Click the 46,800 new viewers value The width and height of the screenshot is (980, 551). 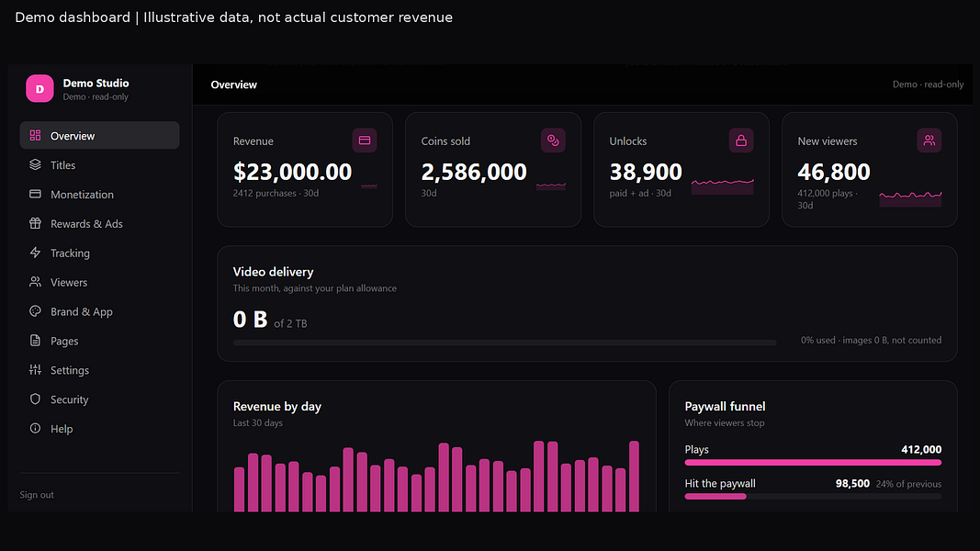pyautogui.click(x=834, y=172)
